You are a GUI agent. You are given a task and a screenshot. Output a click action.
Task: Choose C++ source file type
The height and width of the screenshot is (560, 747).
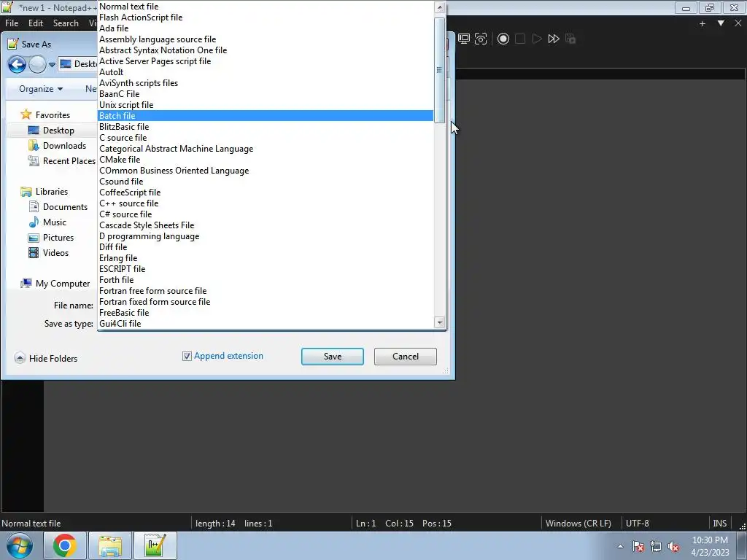tap(266, 203)
